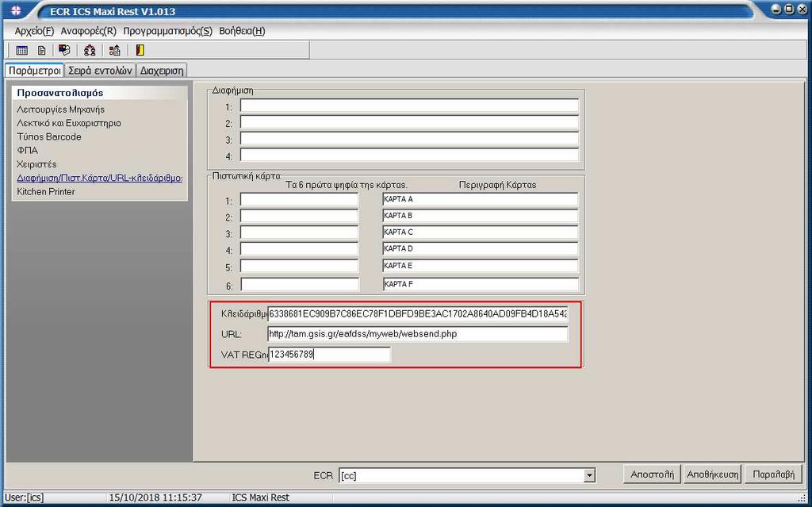Viewport: 812px width, 507px height.
Task: Click the document page toolbar icon
Action: [x=42, y=50]
